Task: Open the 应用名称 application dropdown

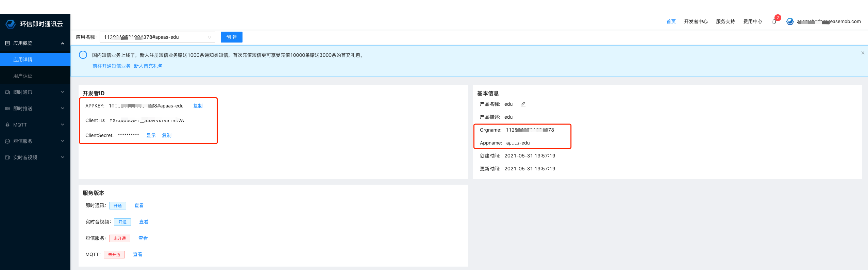Action: (157, 37)
